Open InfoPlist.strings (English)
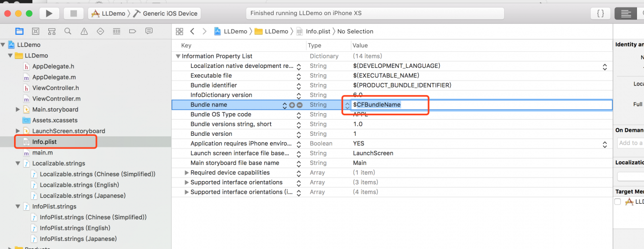 coord(75,228)
